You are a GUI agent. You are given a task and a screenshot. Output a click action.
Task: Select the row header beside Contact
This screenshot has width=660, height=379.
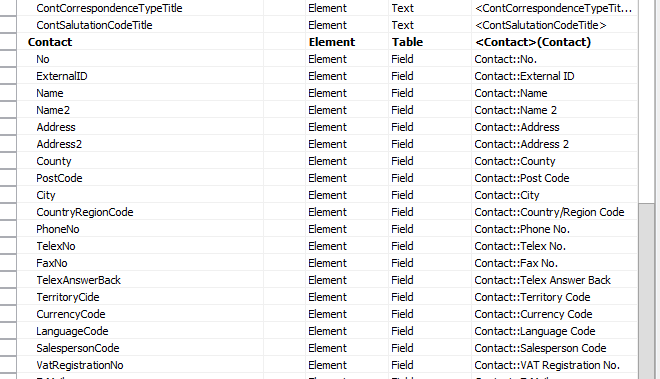tap(8, 42)
